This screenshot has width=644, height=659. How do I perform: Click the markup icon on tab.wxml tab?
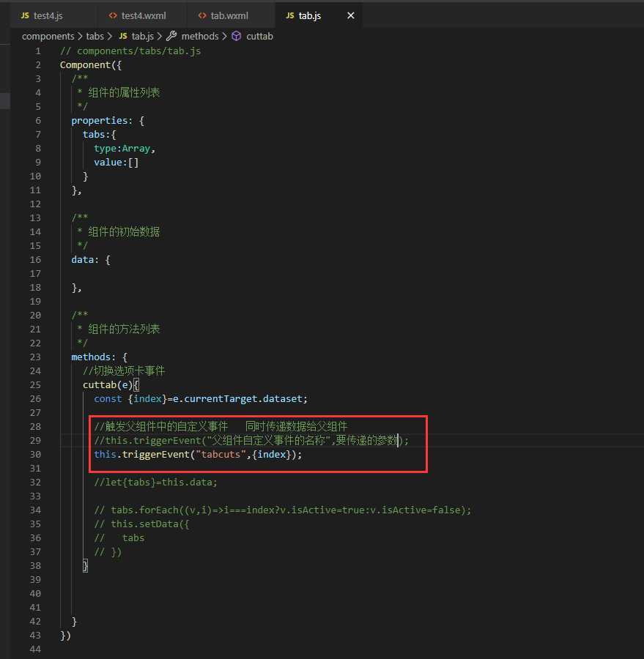pyautogui.click(x=202, y=15)
